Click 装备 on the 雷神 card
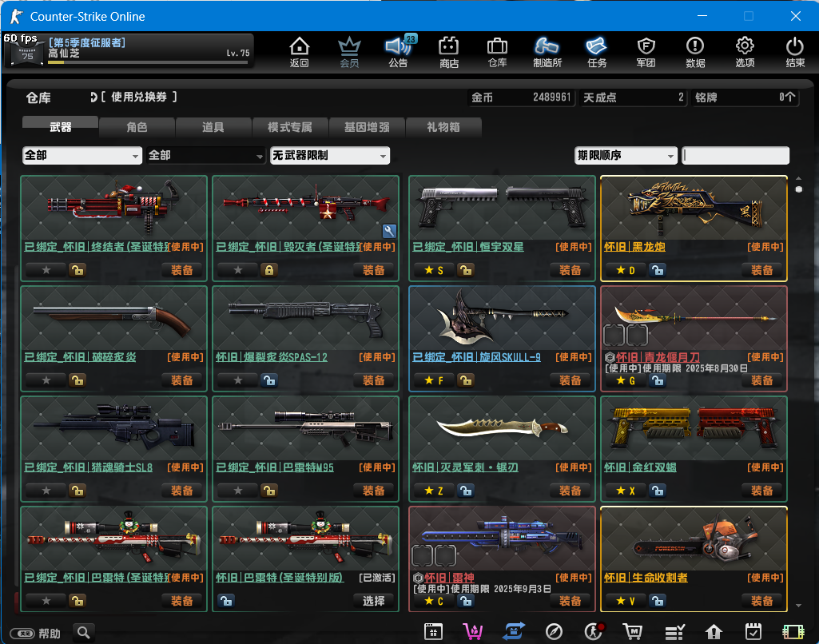This screenshot has width=819, height=644. 571,601
